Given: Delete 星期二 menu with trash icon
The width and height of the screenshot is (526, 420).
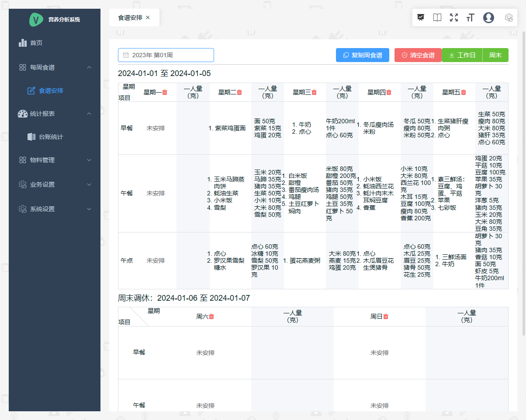Looking at the screenshot, I should tap(239, 92).
